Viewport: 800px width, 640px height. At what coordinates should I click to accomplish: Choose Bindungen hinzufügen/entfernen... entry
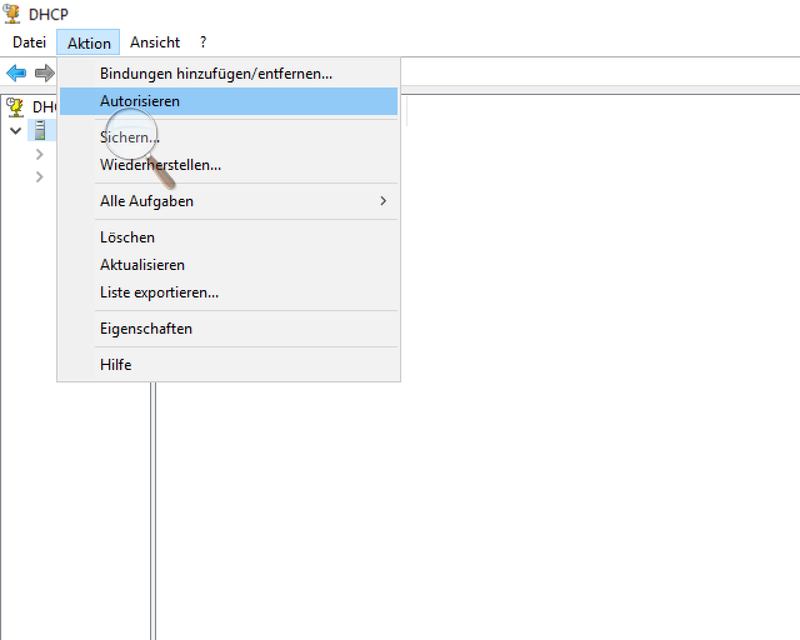click(229, 74)
